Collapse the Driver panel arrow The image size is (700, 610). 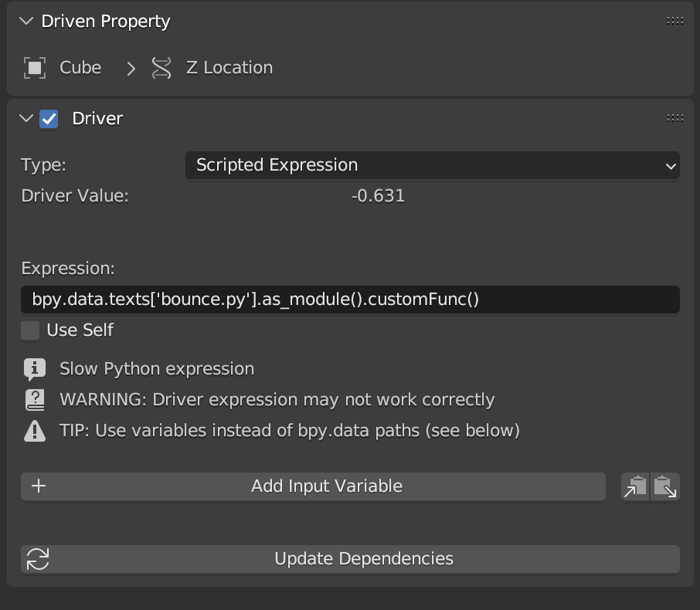(27, 119)
